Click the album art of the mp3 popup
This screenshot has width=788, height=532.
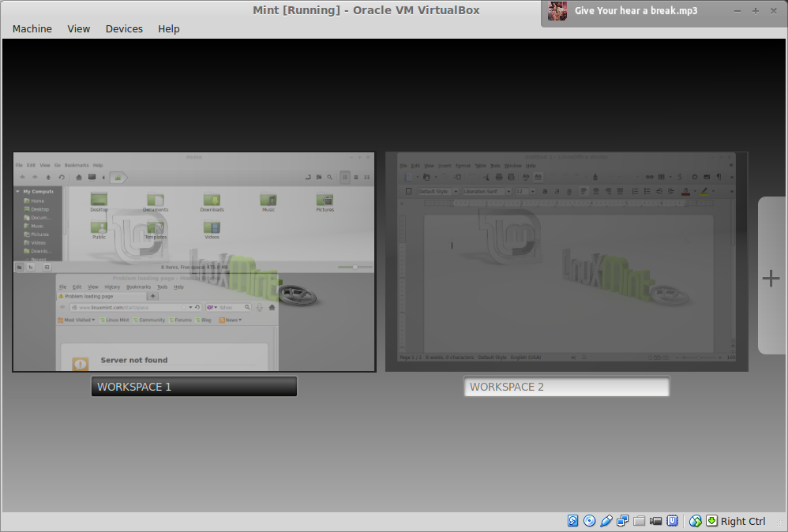[557, 11]
